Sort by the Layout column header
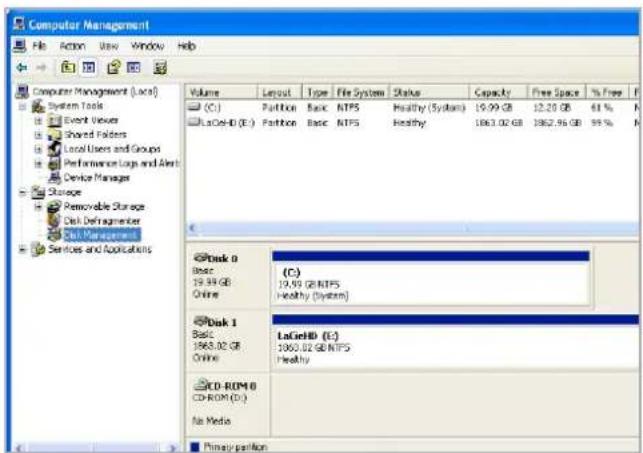643x453 pixels. point(280,93)
